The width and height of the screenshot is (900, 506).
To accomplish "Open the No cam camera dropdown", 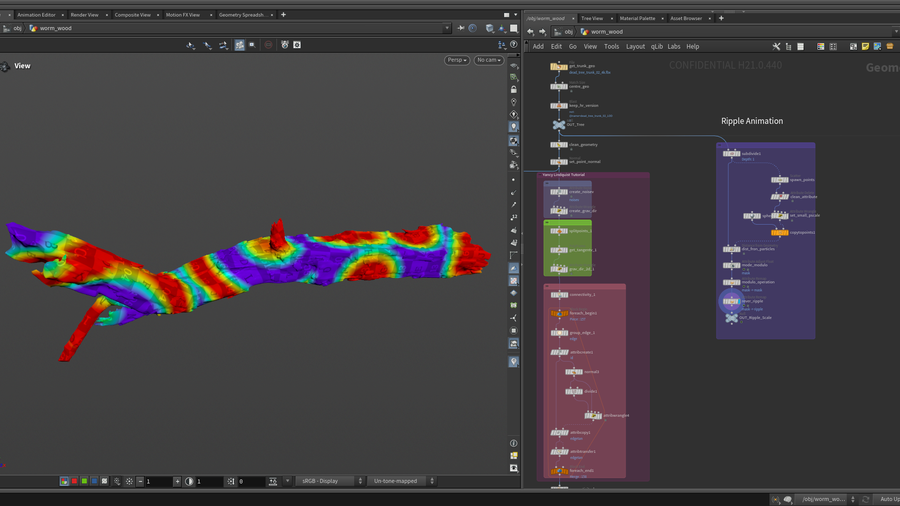I will pos(488,60).
